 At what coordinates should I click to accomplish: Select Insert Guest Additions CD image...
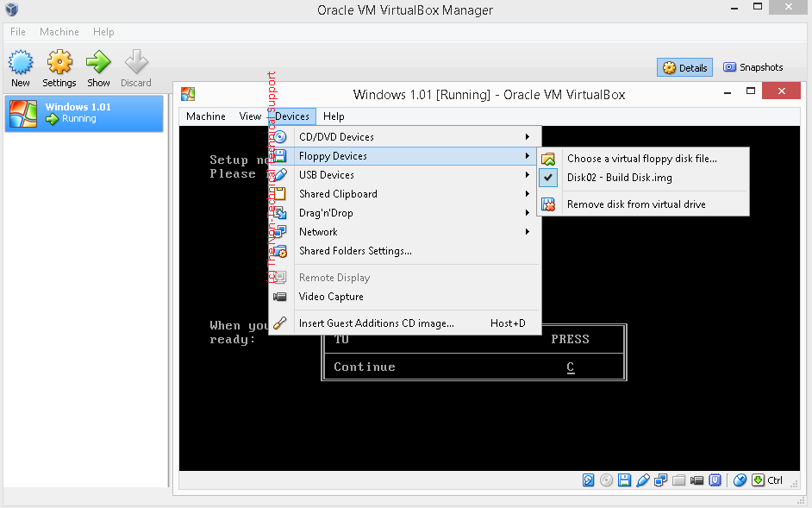point(405,323)
